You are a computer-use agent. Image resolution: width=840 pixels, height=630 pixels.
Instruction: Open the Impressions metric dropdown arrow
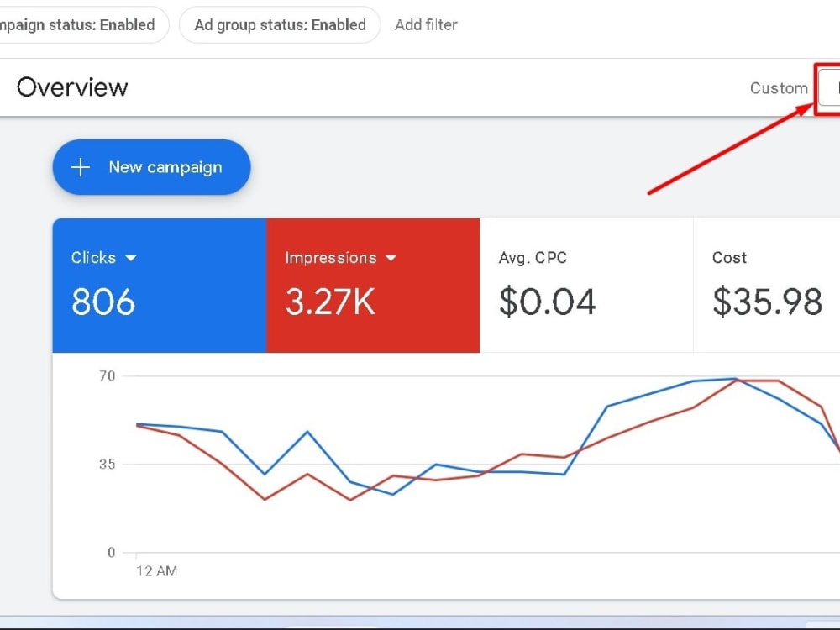pos(391,258)
